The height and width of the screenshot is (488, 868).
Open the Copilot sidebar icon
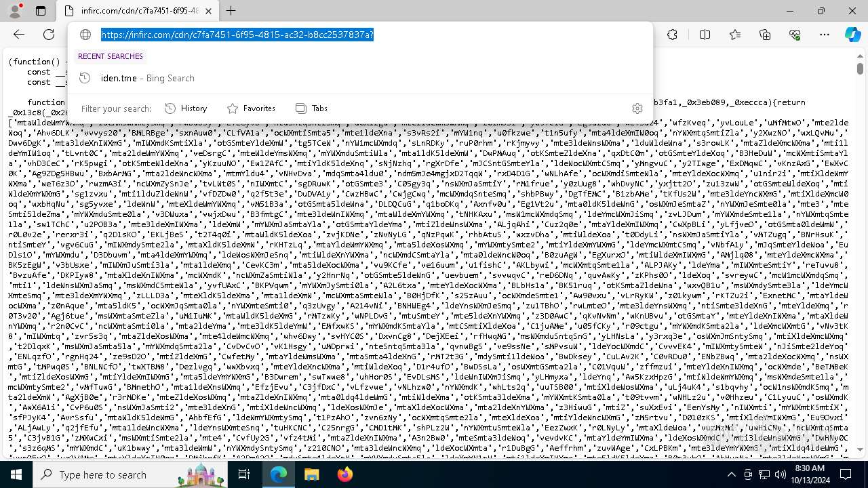[852, 35]
